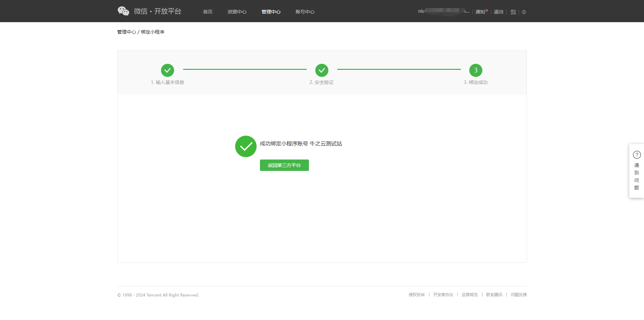The image size is (644, 320).
Task: Click the globe language icon
Action: 524,12
